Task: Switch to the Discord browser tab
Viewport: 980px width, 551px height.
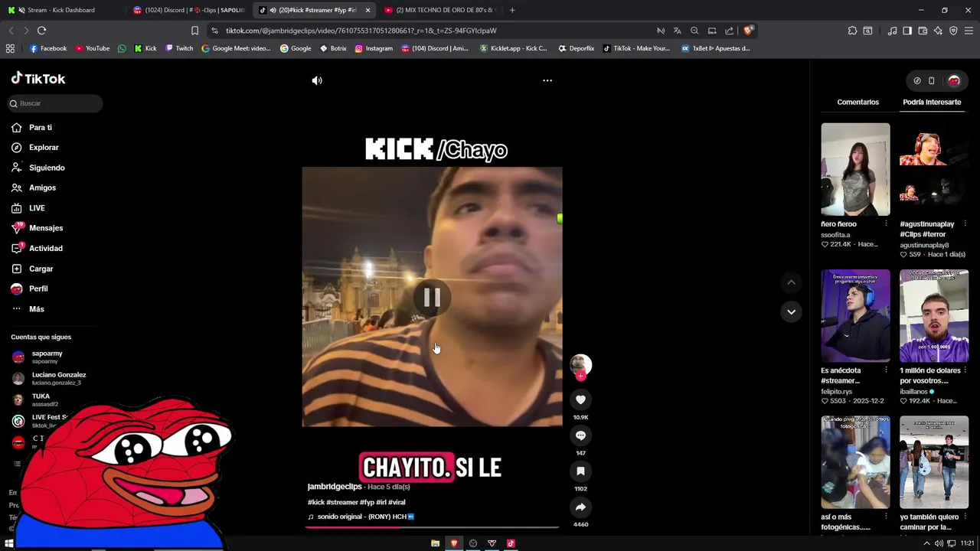Action: (x=188, y=10)
